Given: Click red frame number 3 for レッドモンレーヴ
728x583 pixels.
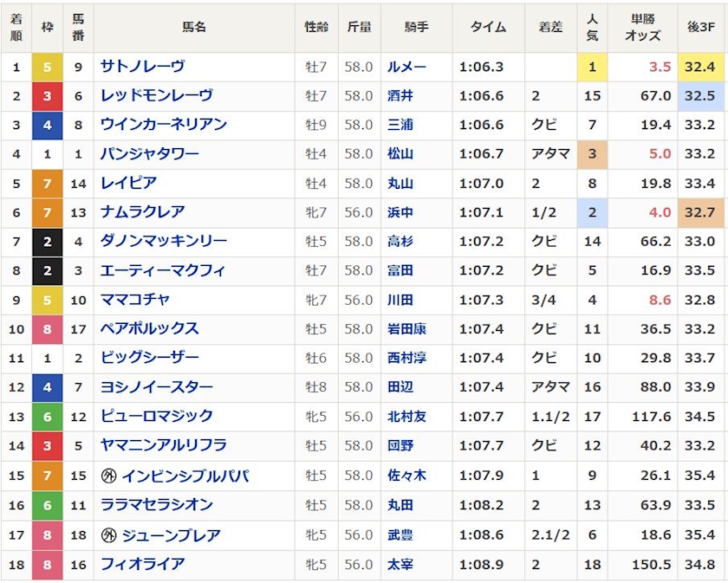Looking at the screenshot, I should (x=47, y=95).
